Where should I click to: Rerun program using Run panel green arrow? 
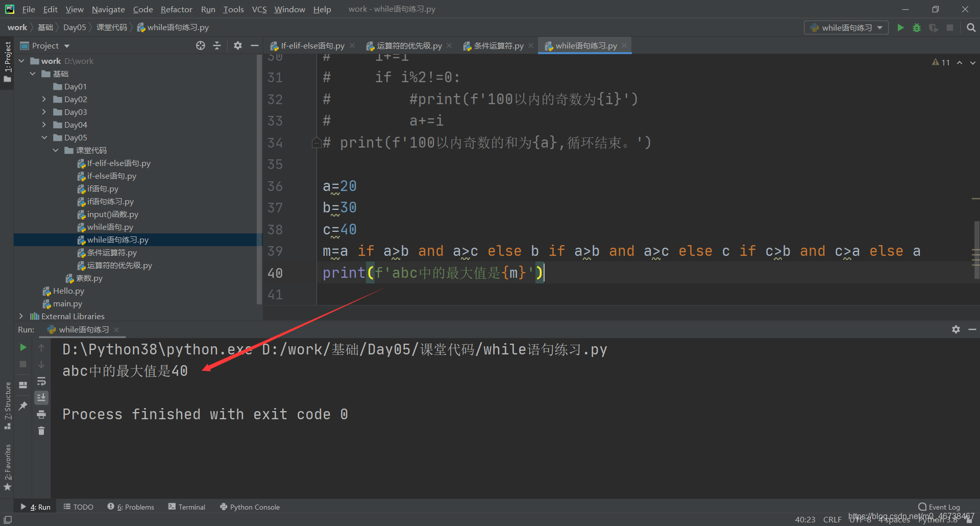23,347
